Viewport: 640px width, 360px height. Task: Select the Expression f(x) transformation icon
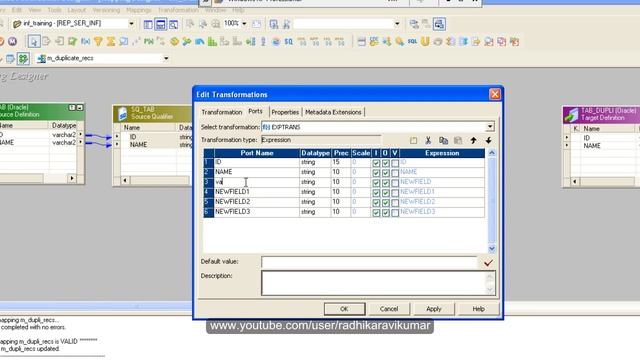[x=85, y=41]
